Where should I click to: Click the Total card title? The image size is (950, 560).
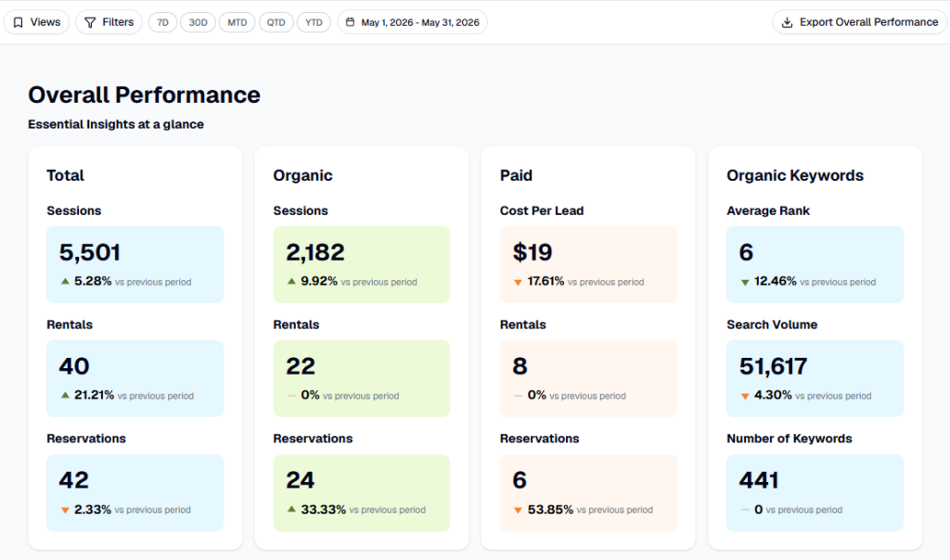[66, 175]
